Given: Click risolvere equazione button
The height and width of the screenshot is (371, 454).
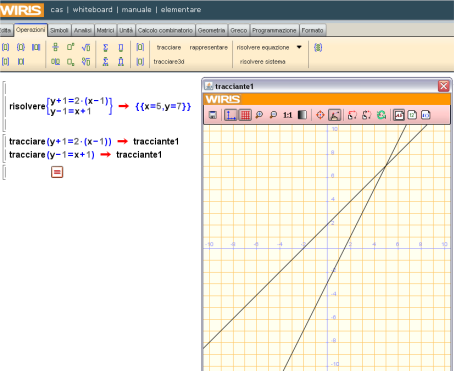Looking at the screenshot, I should [x=263, y=47].
